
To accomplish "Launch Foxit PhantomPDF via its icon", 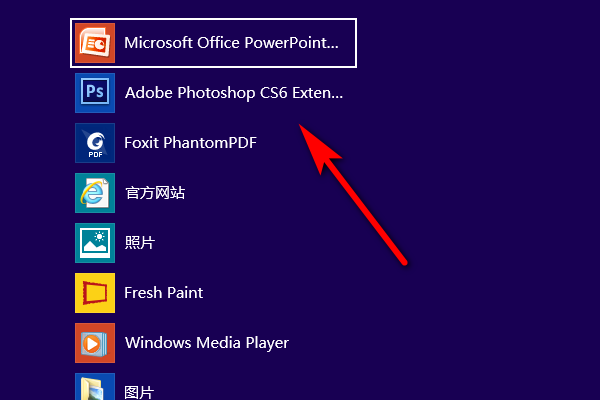I will click(x=95, y=143).
